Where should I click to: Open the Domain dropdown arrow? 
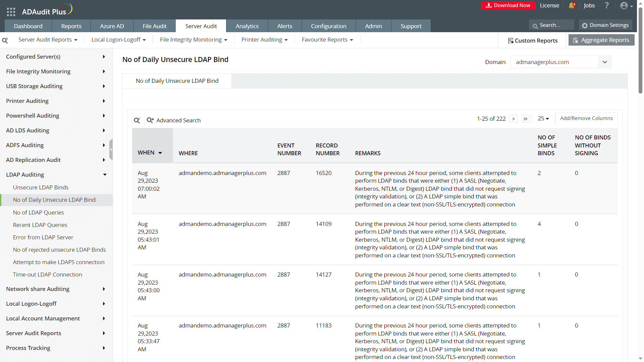coord(605,62)
